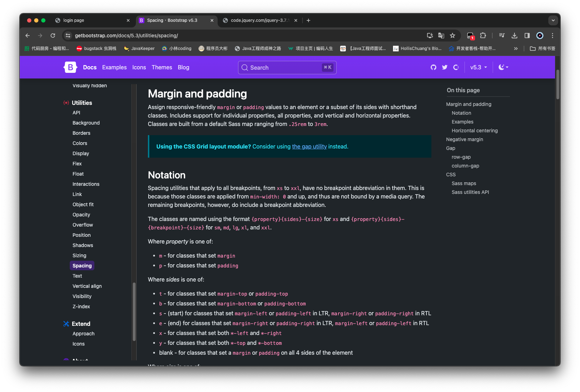Follow the gap utility link
The width and height of the screenshot is (580, 392).
click(x=309, y=146)
